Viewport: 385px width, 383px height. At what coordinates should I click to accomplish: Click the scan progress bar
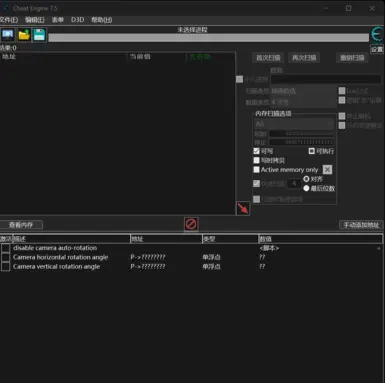[x=209, y=38]
